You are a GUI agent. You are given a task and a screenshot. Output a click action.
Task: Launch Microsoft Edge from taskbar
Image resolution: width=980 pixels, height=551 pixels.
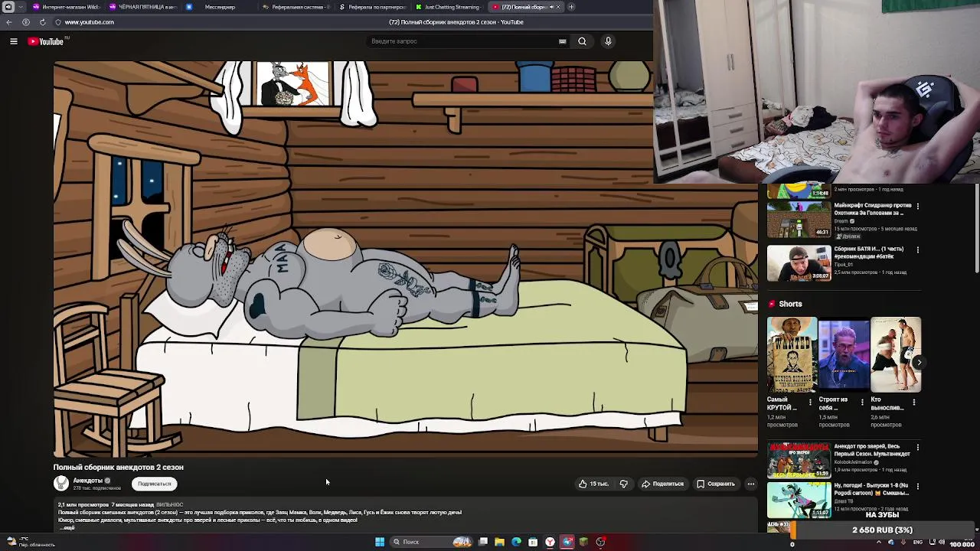pos(516,542)
